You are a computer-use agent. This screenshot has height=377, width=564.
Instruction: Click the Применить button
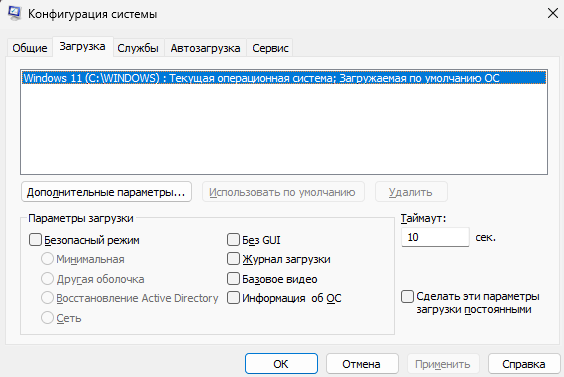[x=443, y=364]
